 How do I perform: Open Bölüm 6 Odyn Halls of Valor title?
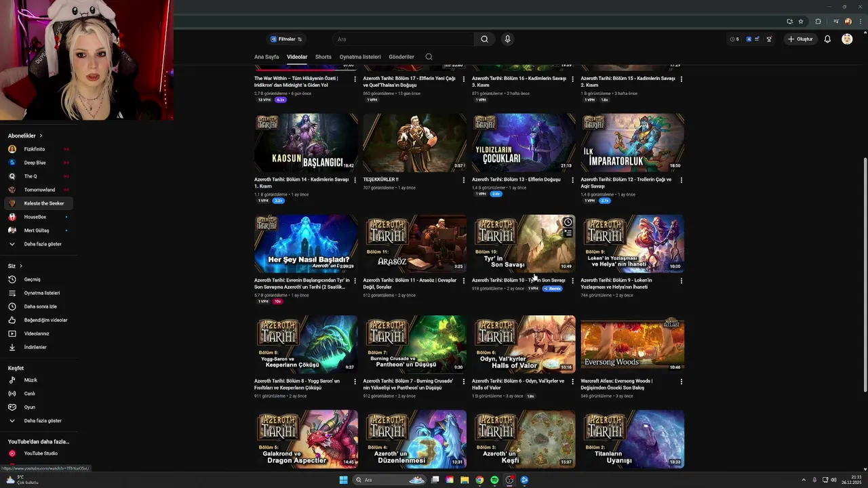click(518, 384)
